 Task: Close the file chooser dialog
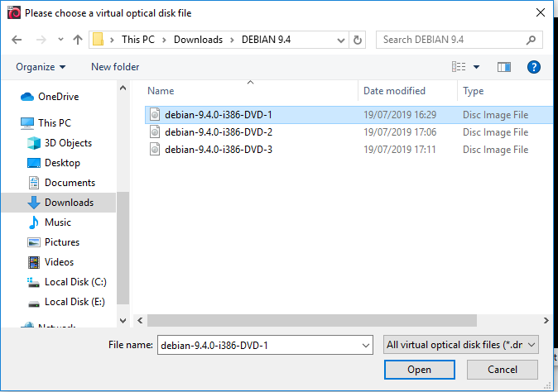pos(541,12)
